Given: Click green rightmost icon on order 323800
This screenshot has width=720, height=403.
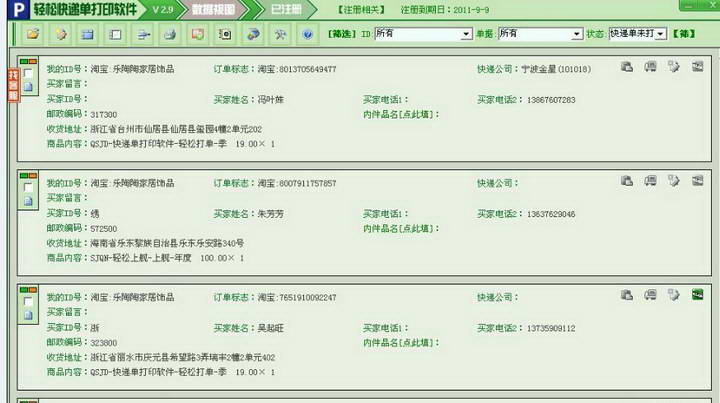Looking at the screenshot, I should [x=698, y=295].
